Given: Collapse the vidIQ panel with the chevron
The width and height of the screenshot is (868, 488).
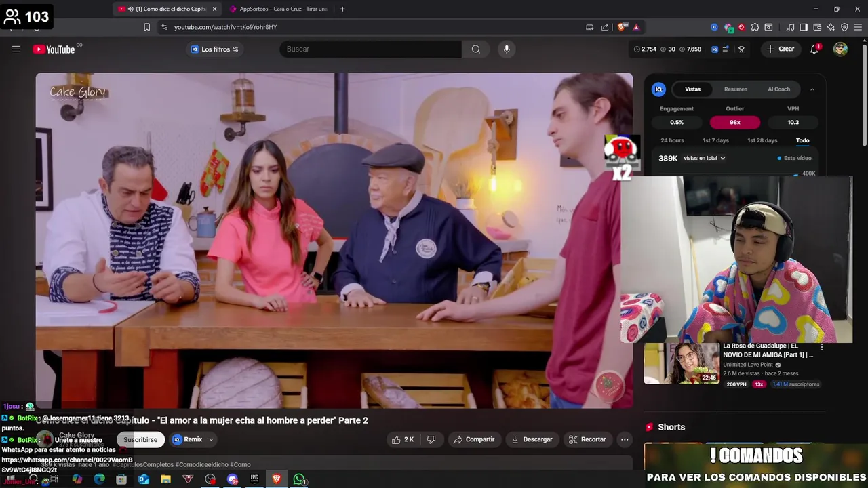Looking at the screenshot, I should [812, 89].
